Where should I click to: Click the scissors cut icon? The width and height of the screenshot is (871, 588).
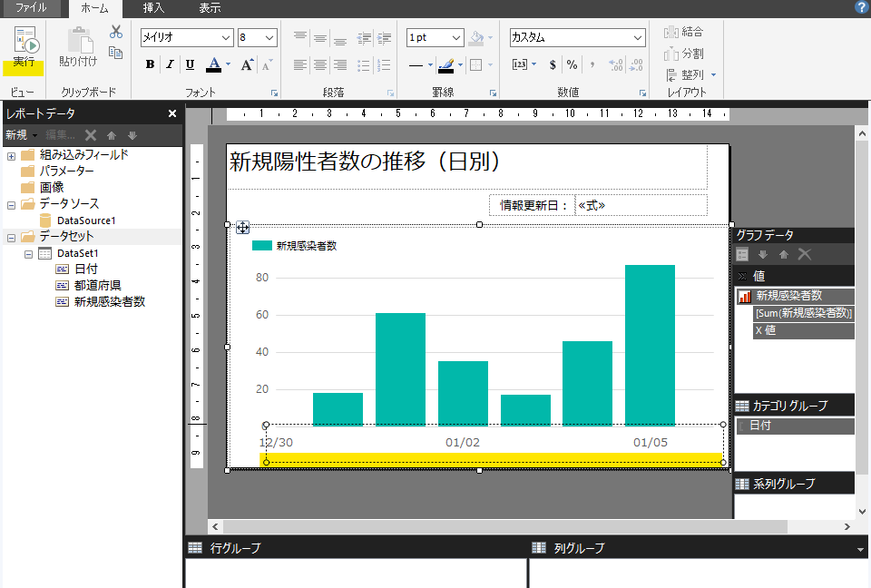[116, 32]
